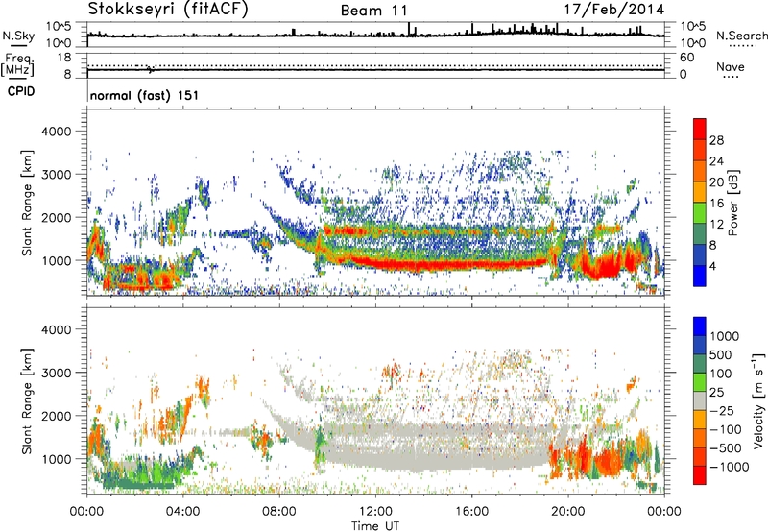Click the Velocity [m s-1] color bar title
The image size is (768, 532).
758,400
